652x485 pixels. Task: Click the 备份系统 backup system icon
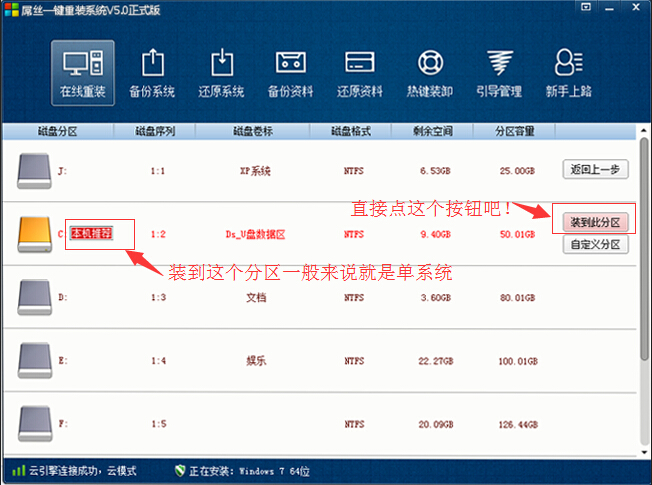point(152,72)
